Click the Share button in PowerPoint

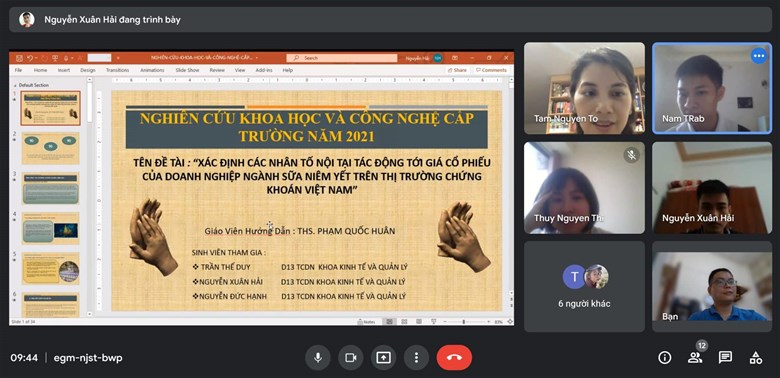coord(457,71)
